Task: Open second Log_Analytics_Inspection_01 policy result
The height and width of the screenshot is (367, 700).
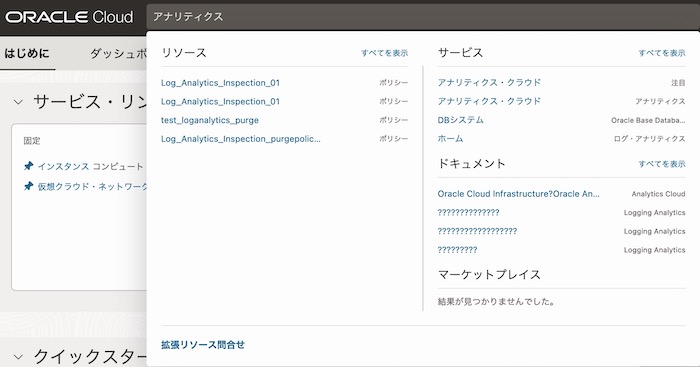Action: (221, 101)
